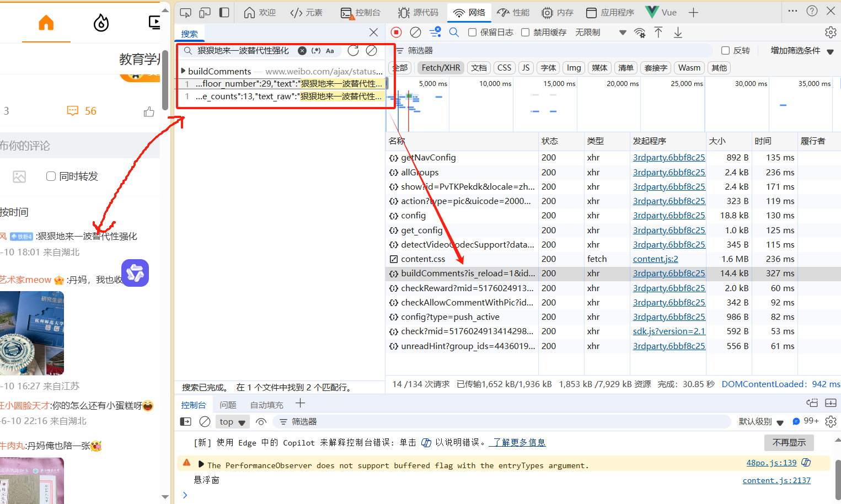Check 同时转发 checkbox
Viewport: 841px width, 504px height.
point(51,176)
